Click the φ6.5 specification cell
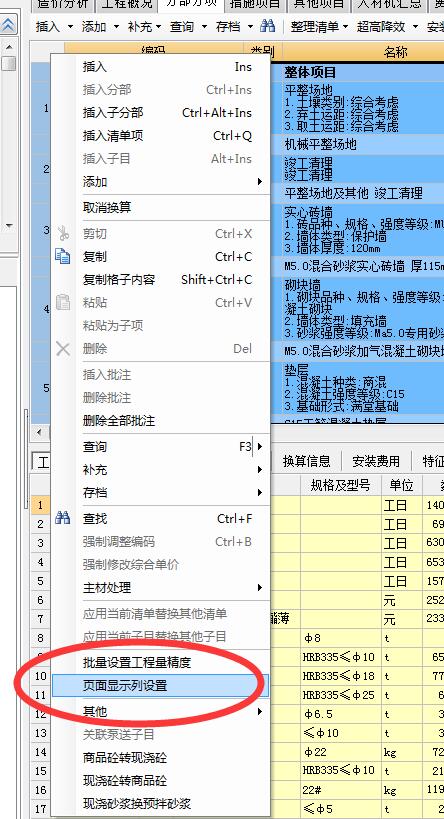This screenshot has width=444, height=819. point(341,714)
